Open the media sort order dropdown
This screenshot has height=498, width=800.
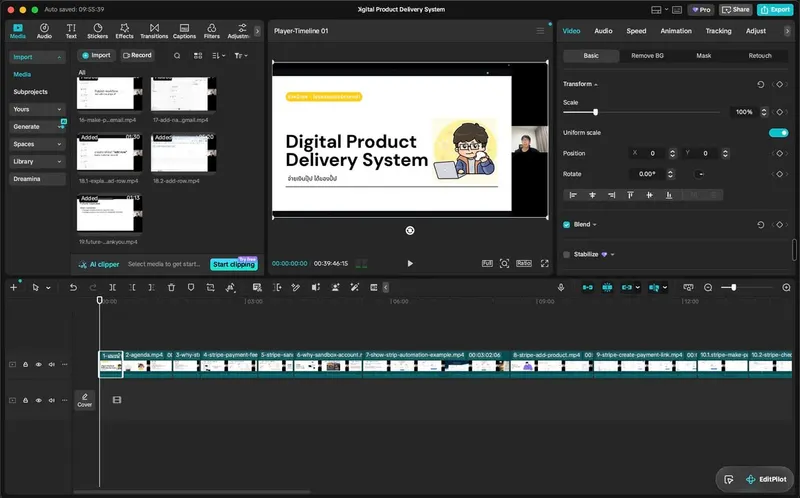pyautogui.click(x=218, y=56)
